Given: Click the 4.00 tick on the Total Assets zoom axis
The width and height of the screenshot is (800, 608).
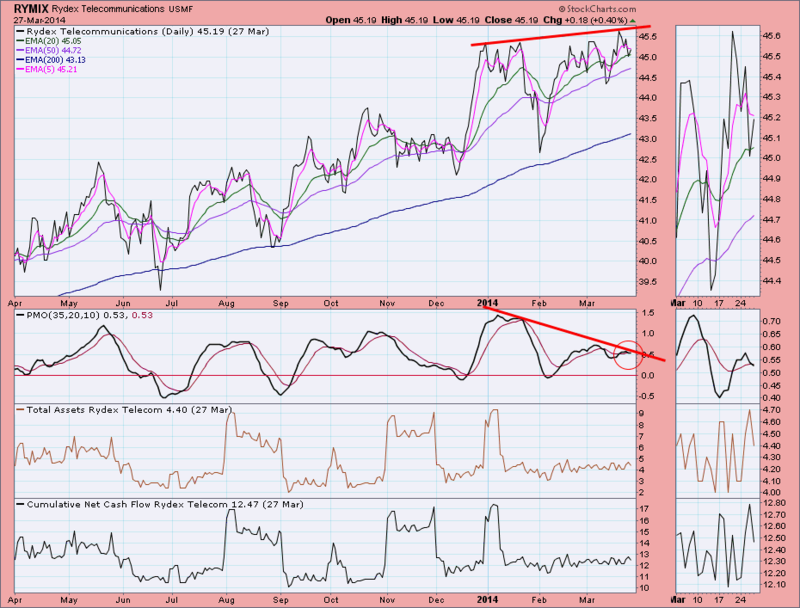Looking at the screenshot, I should 770,493.
